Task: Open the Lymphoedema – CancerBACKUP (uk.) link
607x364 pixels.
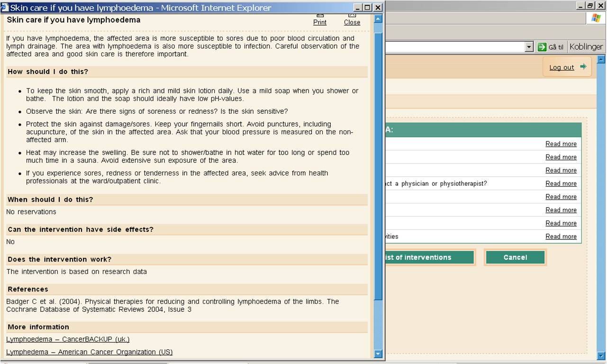Action: pos(68,339)
